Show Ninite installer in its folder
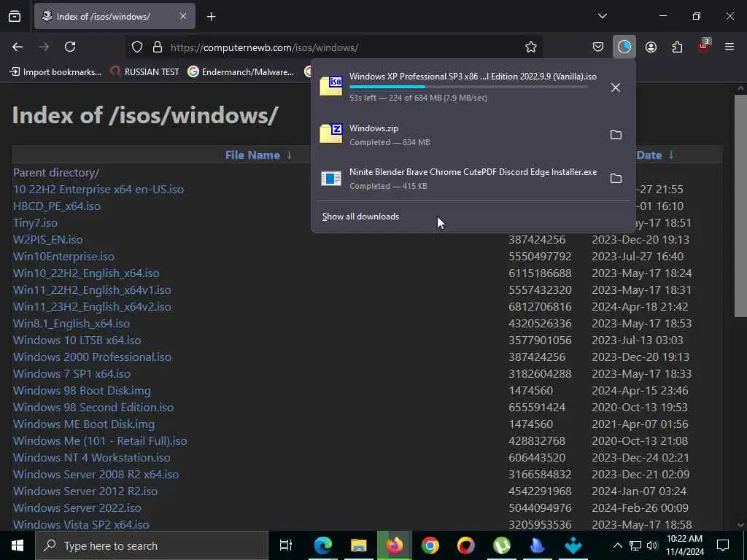747x560 pixels. point(616,179)
